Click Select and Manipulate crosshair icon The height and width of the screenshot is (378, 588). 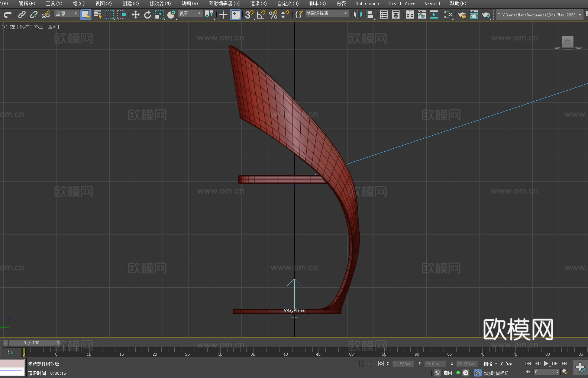(223, 14)
